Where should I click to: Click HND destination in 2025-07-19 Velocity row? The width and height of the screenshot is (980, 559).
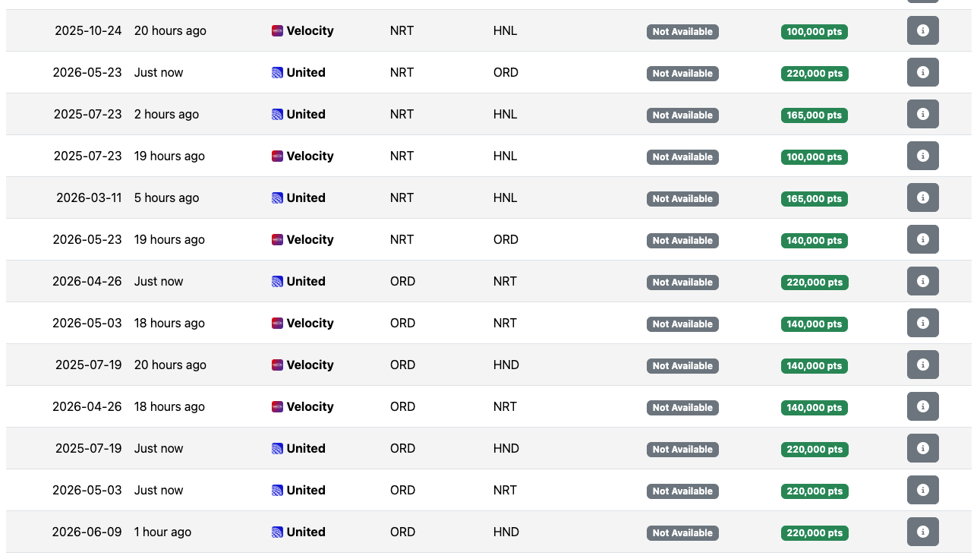[x=506, y=365]
